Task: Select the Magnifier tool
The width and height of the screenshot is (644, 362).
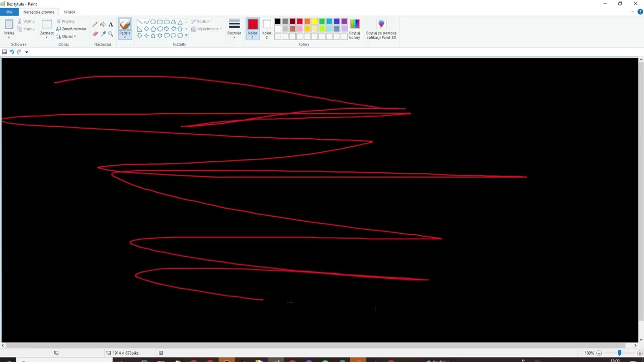Action: (x=111, y=34)
